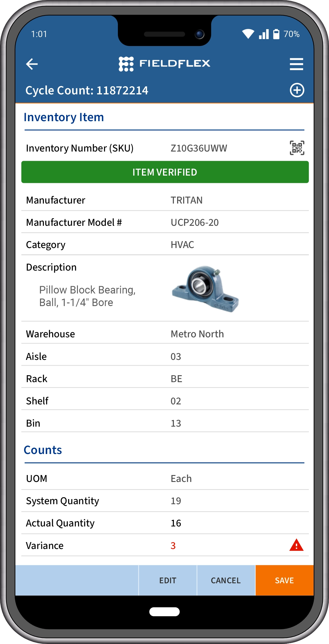Click the CANCEL button
The height and width of the screenshot is (644, 329).
point(226,580)
